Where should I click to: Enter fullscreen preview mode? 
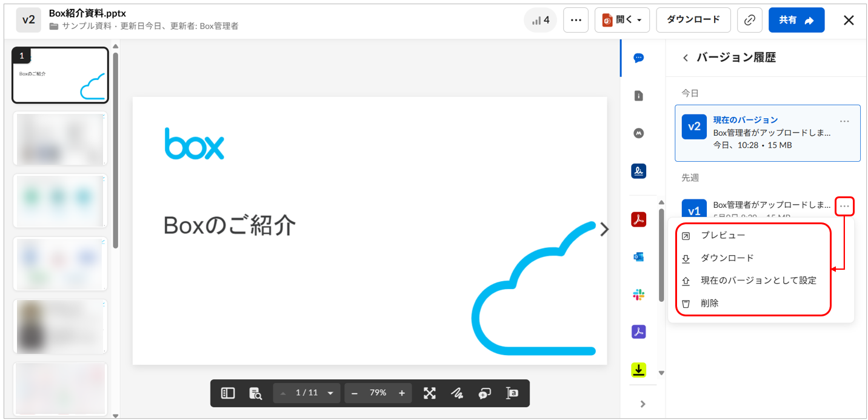430,393
